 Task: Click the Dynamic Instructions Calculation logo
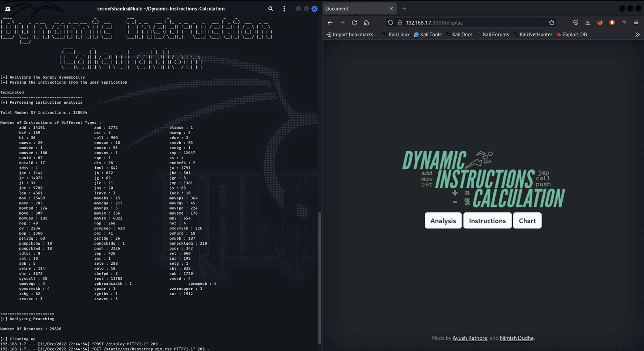483,180
